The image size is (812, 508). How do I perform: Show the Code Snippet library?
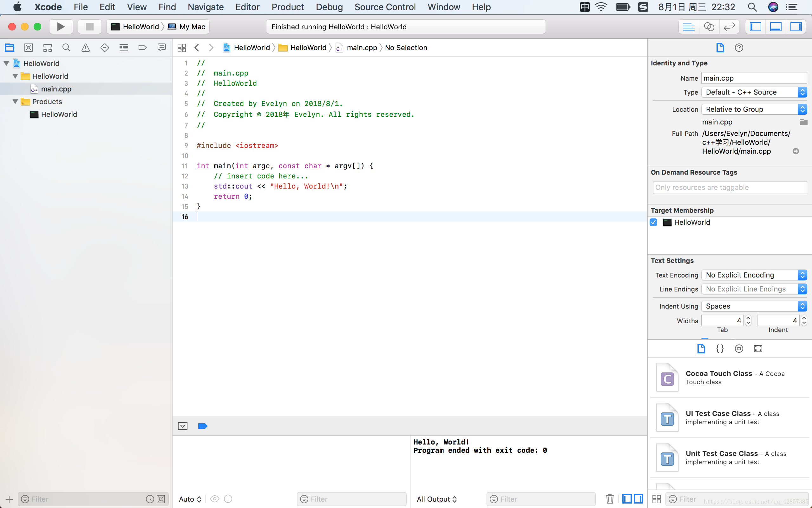720,348
